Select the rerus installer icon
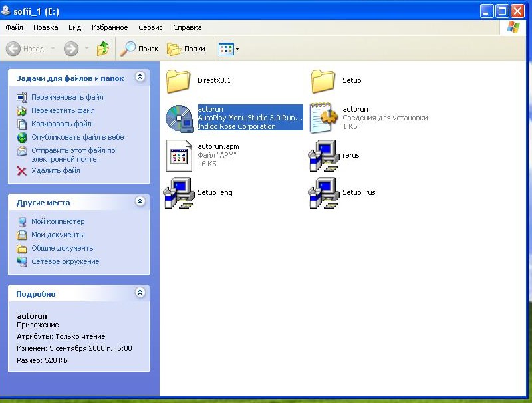This screenshot has width=532, height=403. [x=323, y=155]
